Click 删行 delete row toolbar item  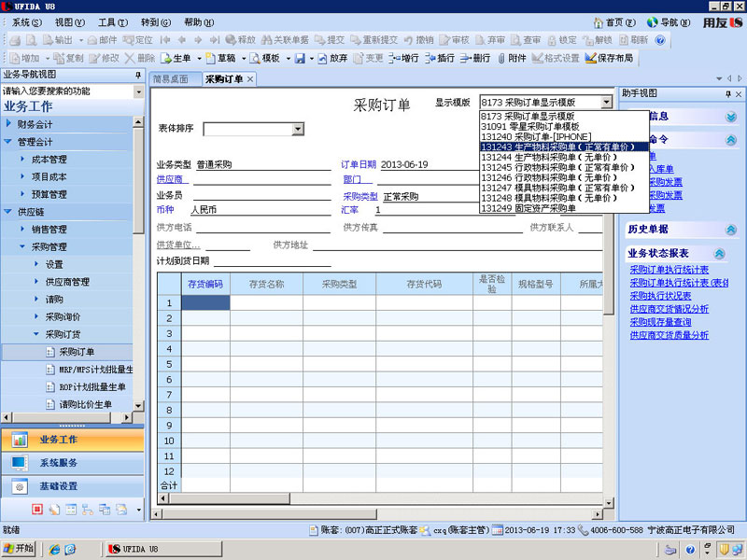click(x=475, y=58)
